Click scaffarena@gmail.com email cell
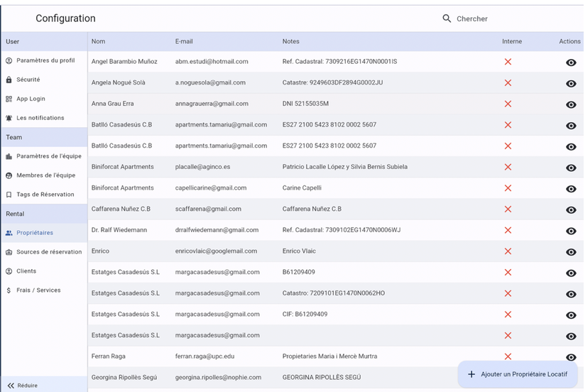 208,209
